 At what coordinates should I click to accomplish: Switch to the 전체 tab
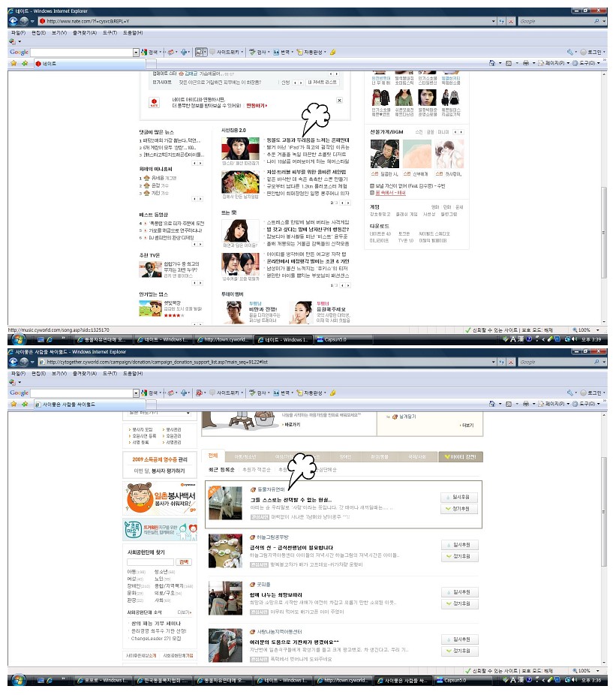coord(212,454)
